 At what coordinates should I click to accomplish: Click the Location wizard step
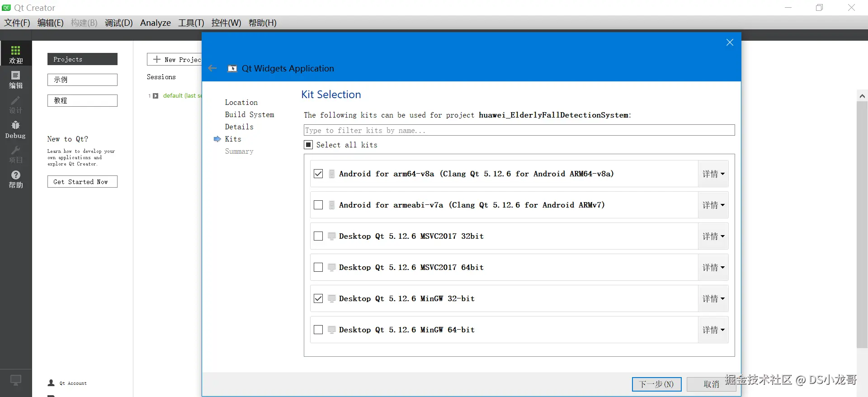coord(241,102)
